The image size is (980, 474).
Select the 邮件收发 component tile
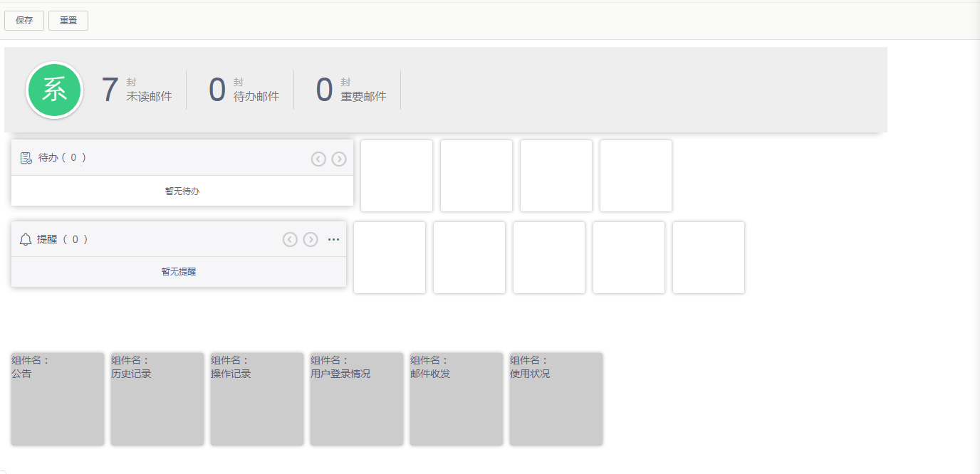click(457, 399)
